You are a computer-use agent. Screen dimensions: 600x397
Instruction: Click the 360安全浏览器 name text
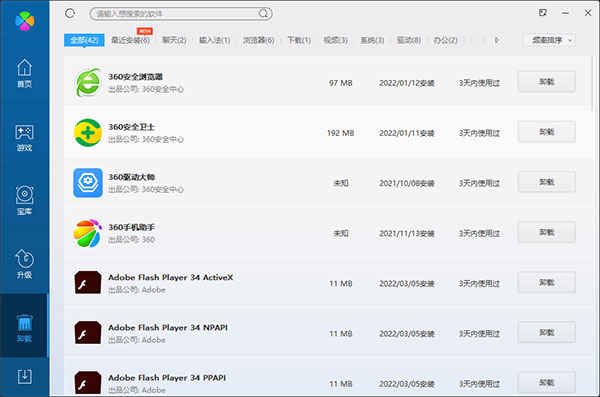[x=135, y=77]
